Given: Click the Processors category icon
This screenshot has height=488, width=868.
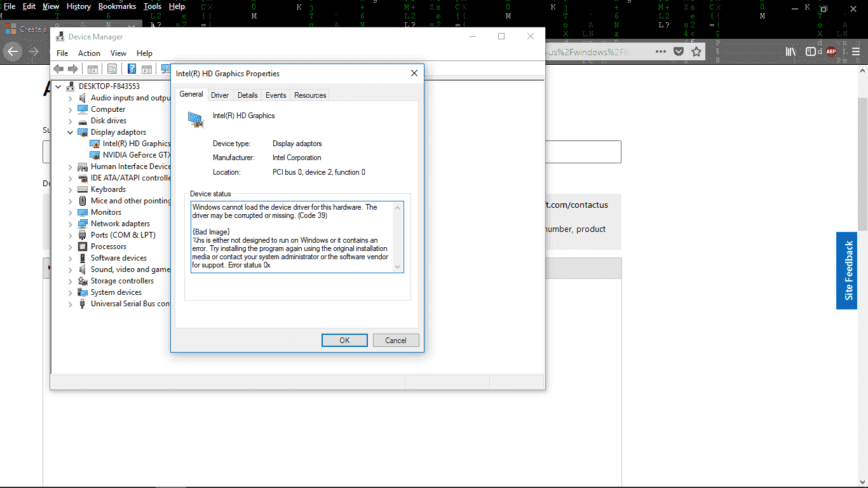Looking at the screenshot, I should (83, 247).
